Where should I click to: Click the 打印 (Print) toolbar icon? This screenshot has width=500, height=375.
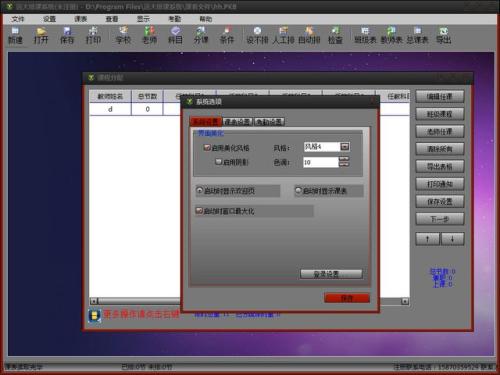[x=93, y=36]
